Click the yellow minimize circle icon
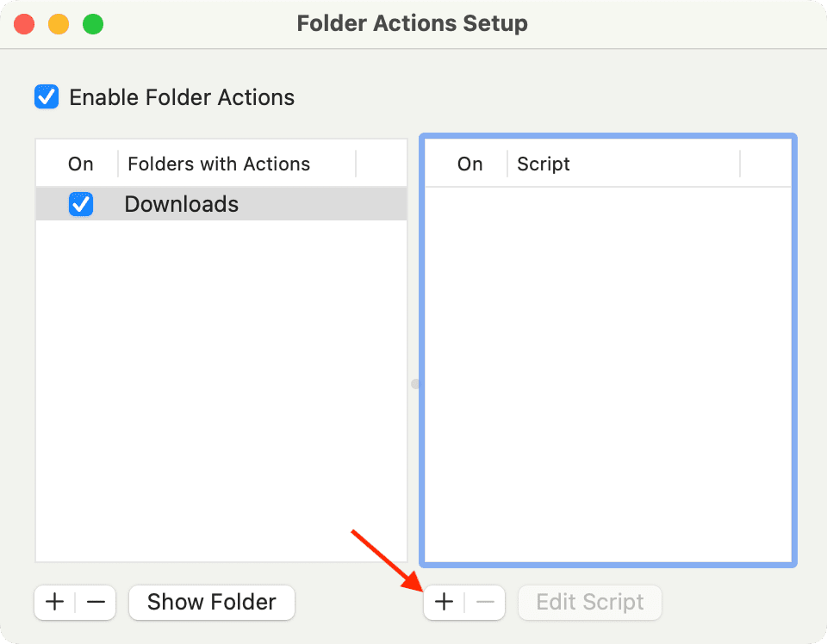827x644 pixels. tap(59, 24)
